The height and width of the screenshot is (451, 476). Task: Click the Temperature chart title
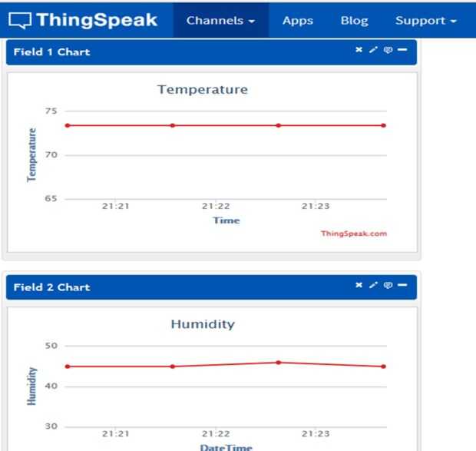pyautogui.click(x=203, y=89)
